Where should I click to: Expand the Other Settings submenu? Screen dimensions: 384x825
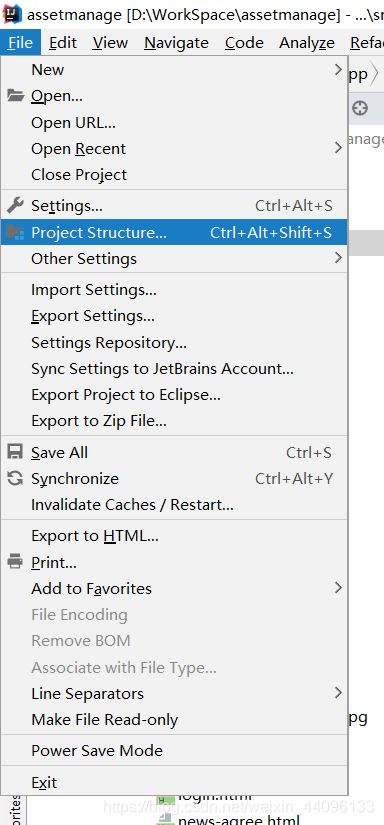[x=174, y=259]
